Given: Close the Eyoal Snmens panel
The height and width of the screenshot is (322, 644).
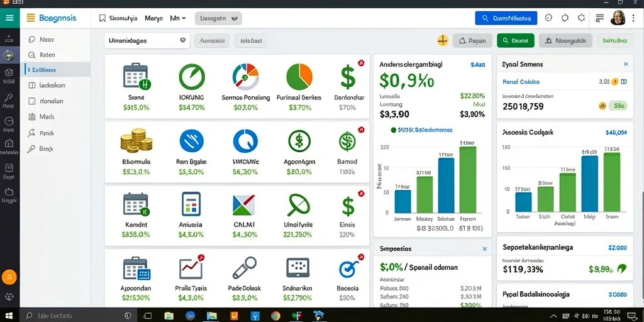Looking at the screenshot, I should tap(626, 64).
